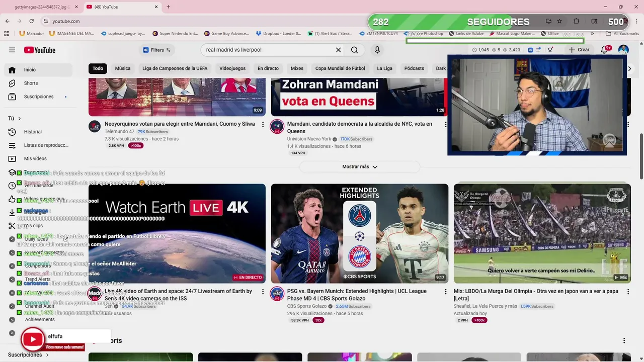
Task: Open the notifications bell
Action: pyautogui.click(x=604, y=50)
